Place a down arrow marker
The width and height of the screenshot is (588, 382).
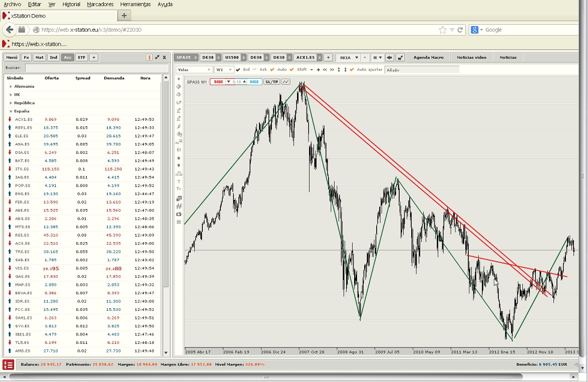point(179,165)
